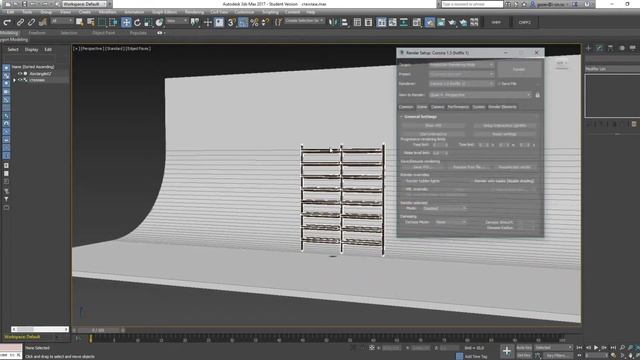
Task: Select the Bind to Space Warp tool
Action: (42, 22)
